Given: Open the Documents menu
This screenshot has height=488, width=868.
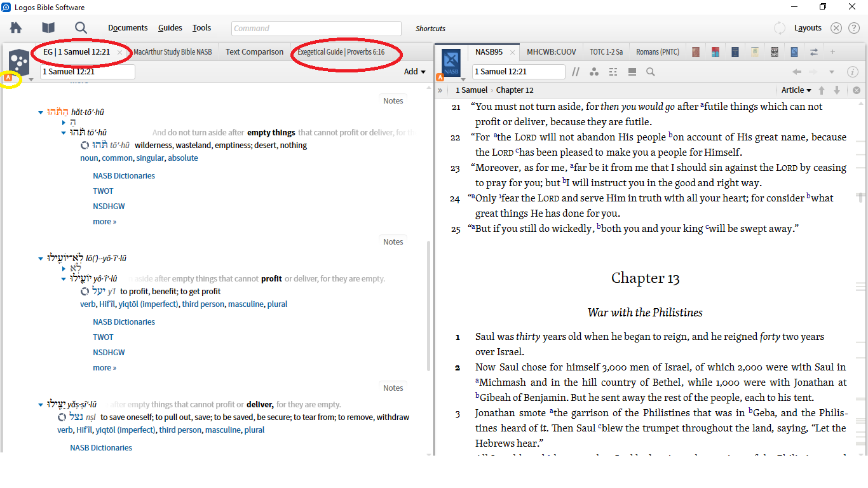Looking at the screenshot, I should (x=128, y=28).
